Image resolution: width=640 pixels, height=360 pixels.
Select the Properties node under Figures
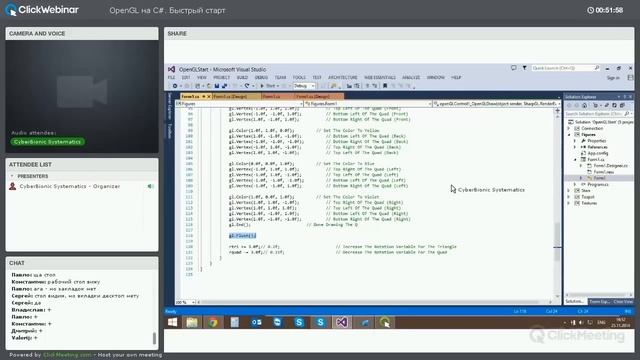pos(596,141)
